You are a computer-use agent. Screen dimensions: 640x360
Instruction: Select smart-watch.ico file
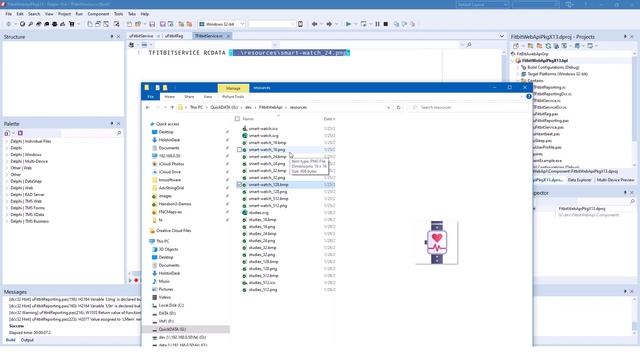[263, 129]
